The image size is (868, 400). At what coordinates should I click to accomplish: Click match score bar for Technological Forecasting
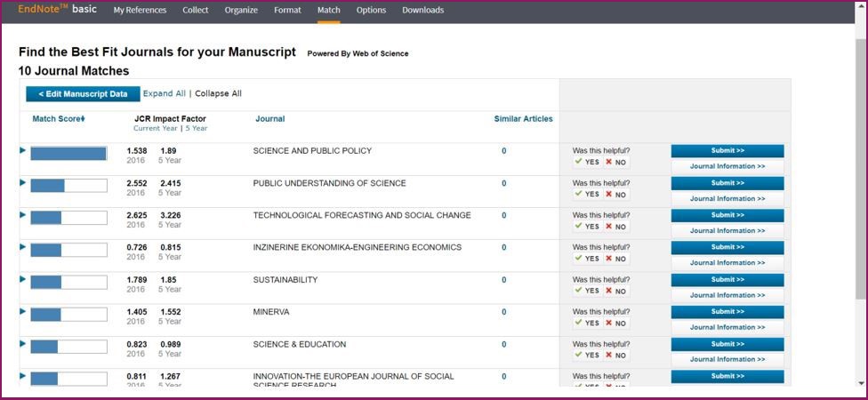click(68, 218)
